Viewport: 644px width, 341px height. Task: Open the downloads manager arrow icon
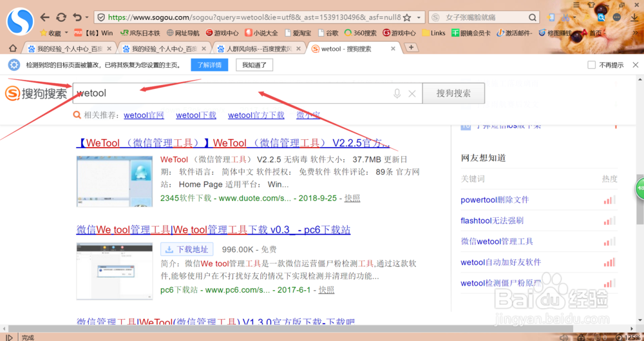tap(634, 17)
